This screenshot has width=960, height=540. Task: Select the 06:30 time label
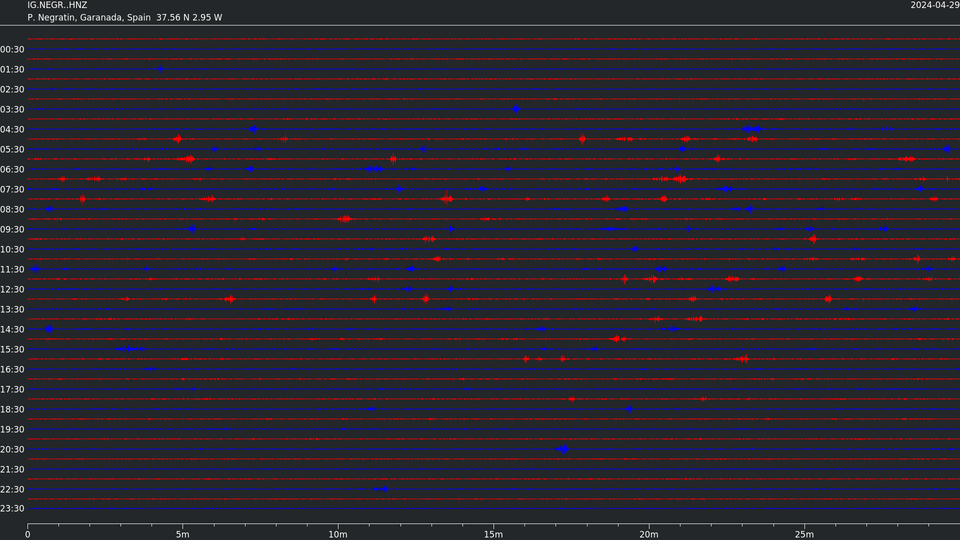tap(12, 170)
